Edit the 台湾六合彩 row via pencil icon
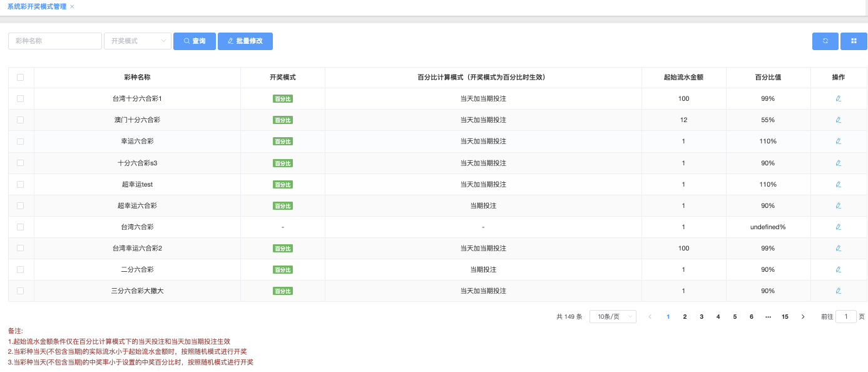 coord(838,227)
